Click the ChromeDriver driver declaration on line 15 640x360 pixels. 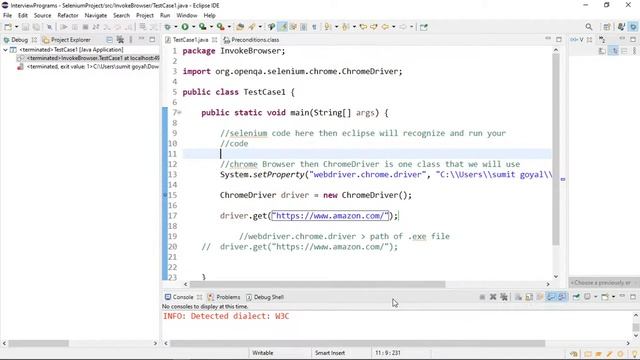click(316, 195)
